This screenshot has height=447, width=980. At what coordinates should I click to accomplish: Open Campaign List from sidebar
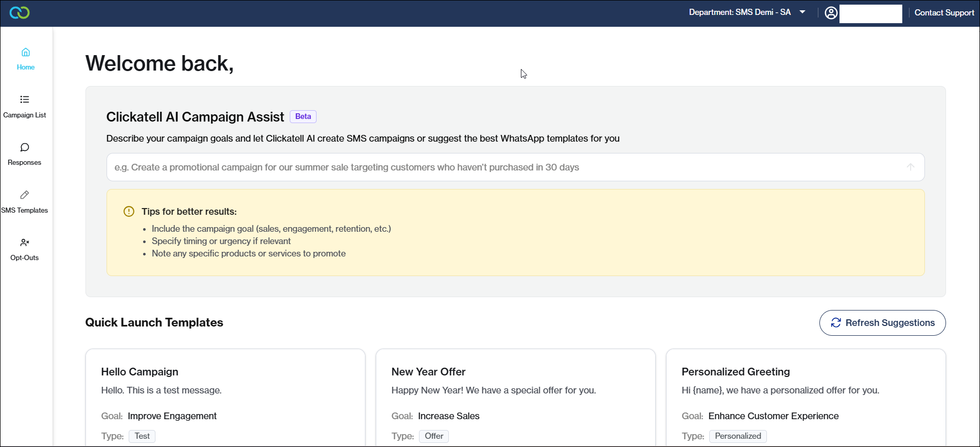click(25, 99)
